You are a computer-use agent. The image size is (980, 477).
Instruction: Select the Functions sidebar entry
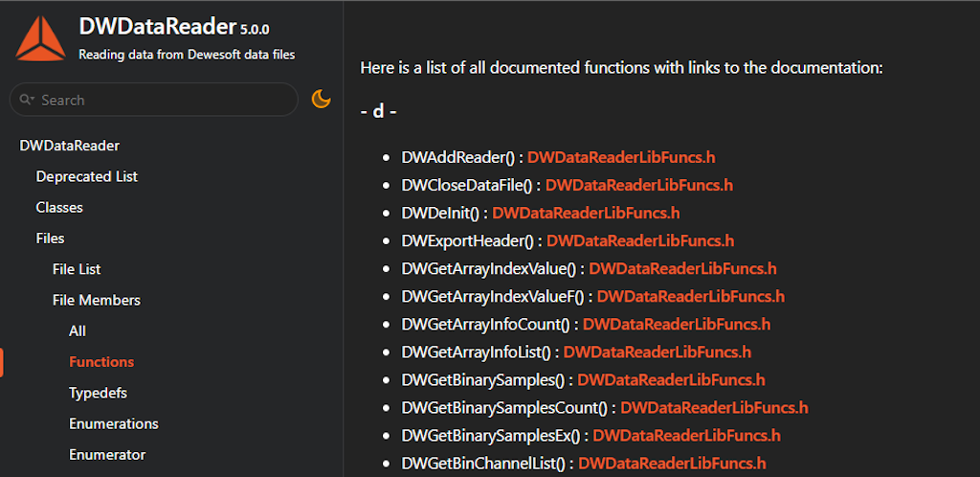[101, 362]
